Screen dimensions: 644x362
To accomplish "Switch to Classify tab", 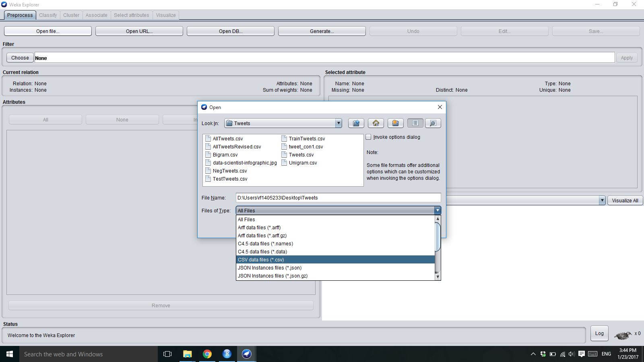I will pyautogui.click(x=48, y=15).
